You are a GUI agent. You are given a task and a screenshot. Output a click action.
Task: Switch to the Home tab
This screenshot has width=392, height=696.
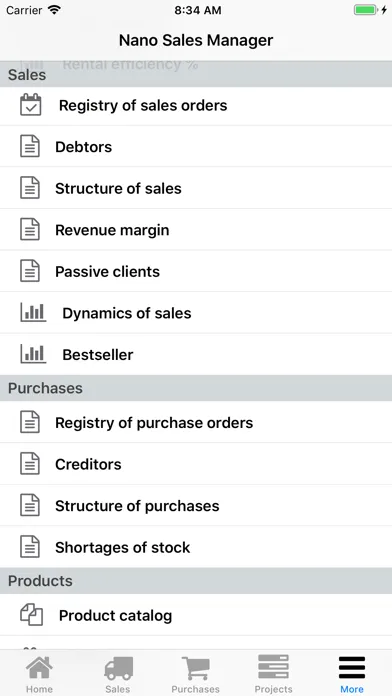click(x=39, y=674)
